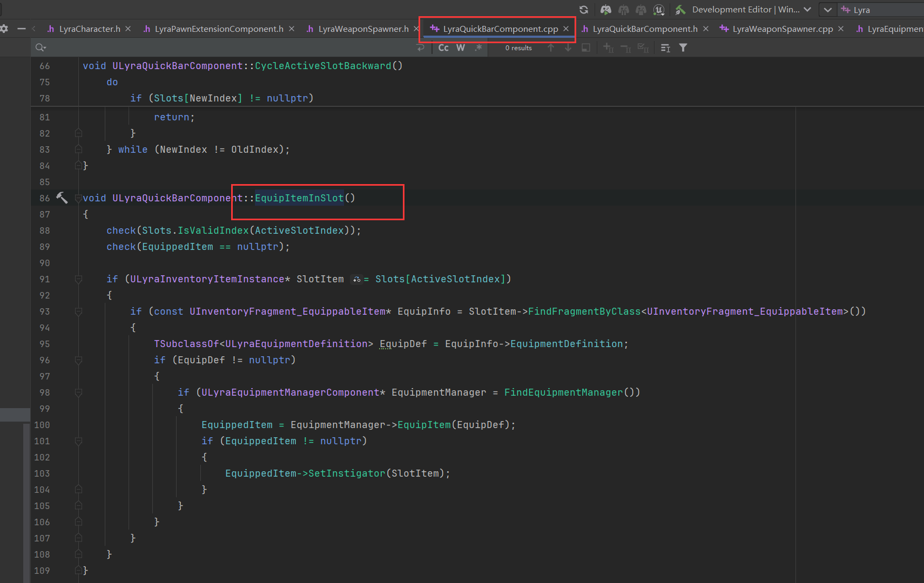Hide the tool window with minus icon
Screen dimensions: 924x583
tap(22, 29)
